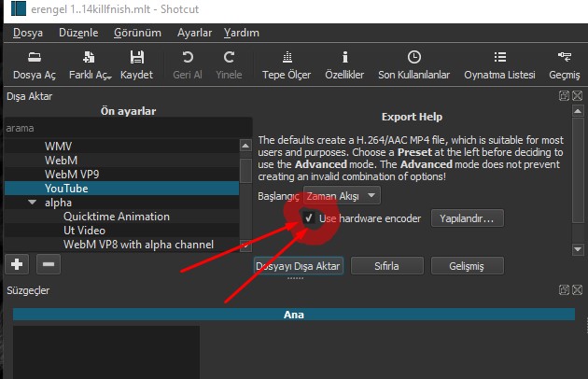Click the Ana filter header bar
This screenshot has height=379, width=588.
(x=294, y=315)
